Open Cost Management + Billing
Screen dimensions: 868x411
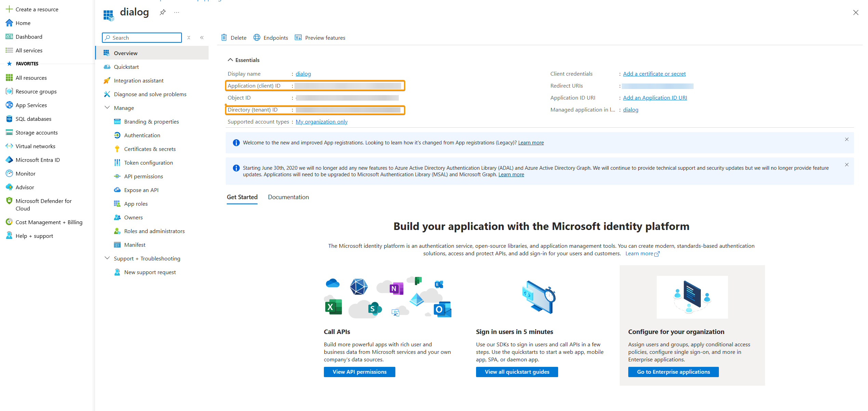(49, 222)
